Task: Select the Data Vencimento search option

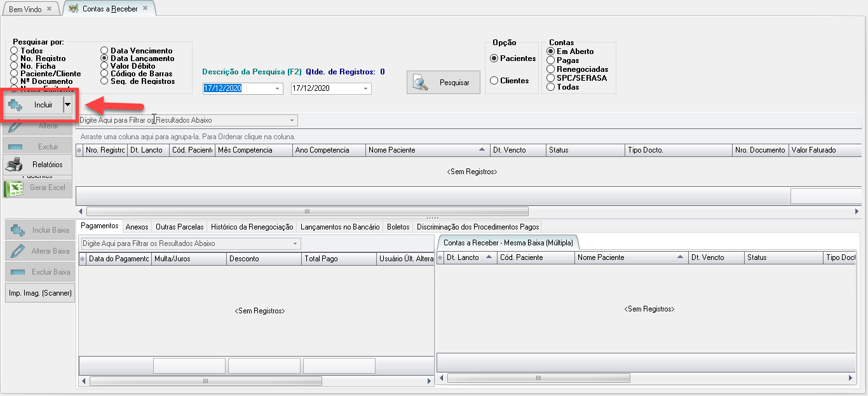Action: click(105, 51)
